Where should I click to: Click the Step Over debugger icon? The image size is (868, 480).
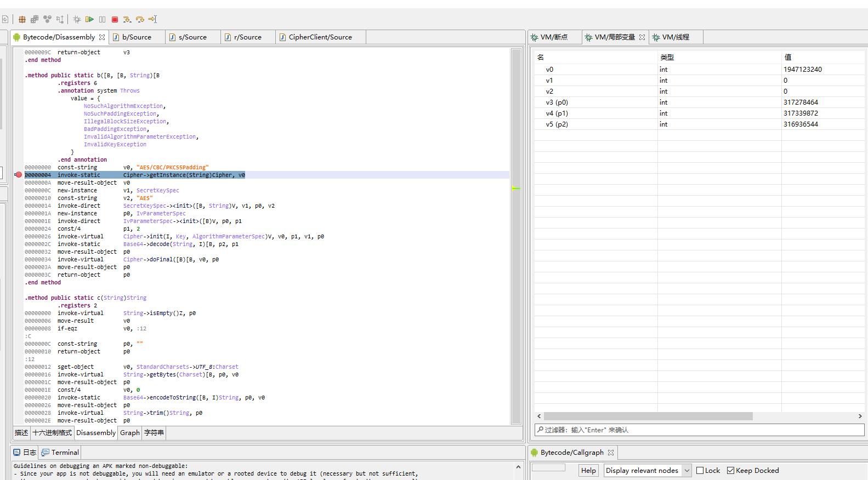tap(140, 19)
